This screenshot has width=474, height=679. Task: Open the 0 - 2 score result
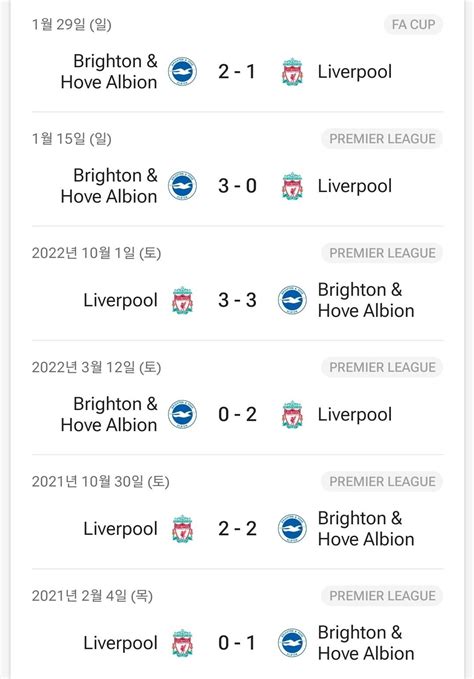click(237, 414)
